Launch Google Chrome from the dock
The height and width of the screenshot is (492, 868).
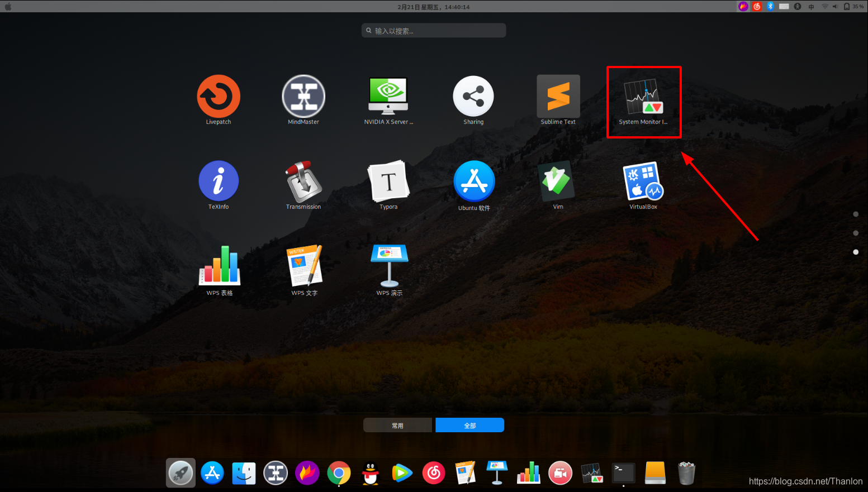point(339,474)
